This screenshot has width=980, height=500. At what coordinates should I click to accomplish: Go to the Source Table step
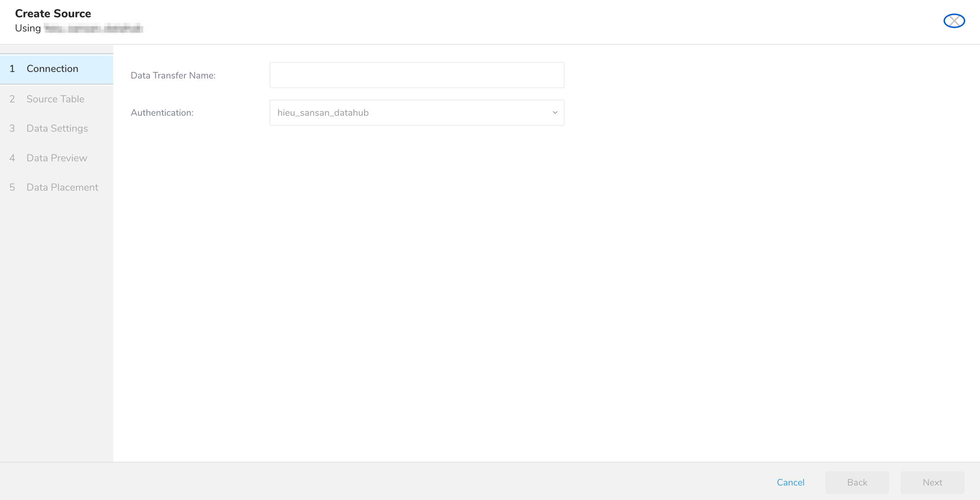click(56, 99)
